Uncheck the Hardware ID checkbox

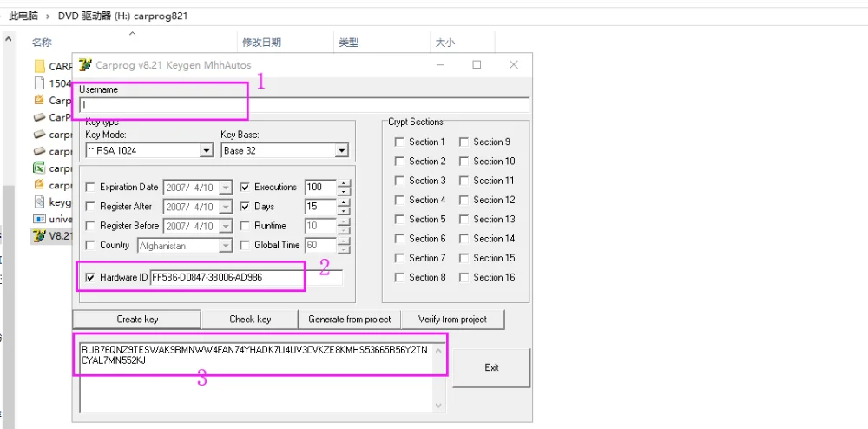click(90, 277)
